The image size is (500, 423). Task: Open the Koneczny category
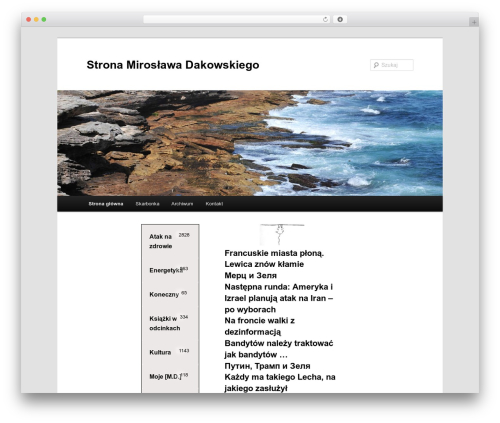pos(164,295)
